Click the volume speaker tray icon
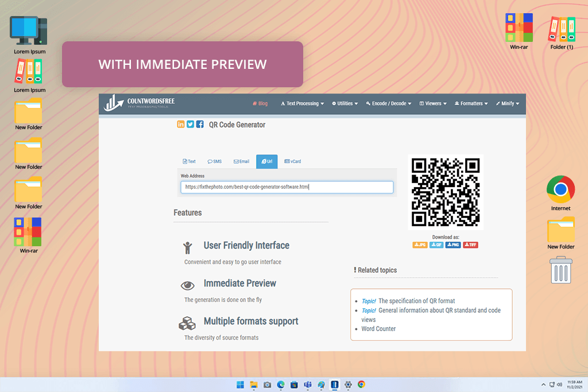 click(559, 385)
